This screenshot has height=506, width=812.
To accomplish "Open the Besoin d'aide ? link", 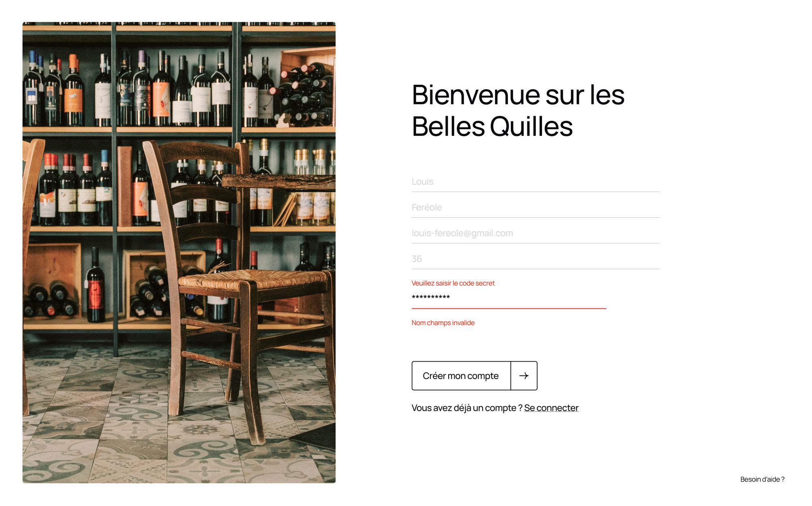I will click(762, 479).
